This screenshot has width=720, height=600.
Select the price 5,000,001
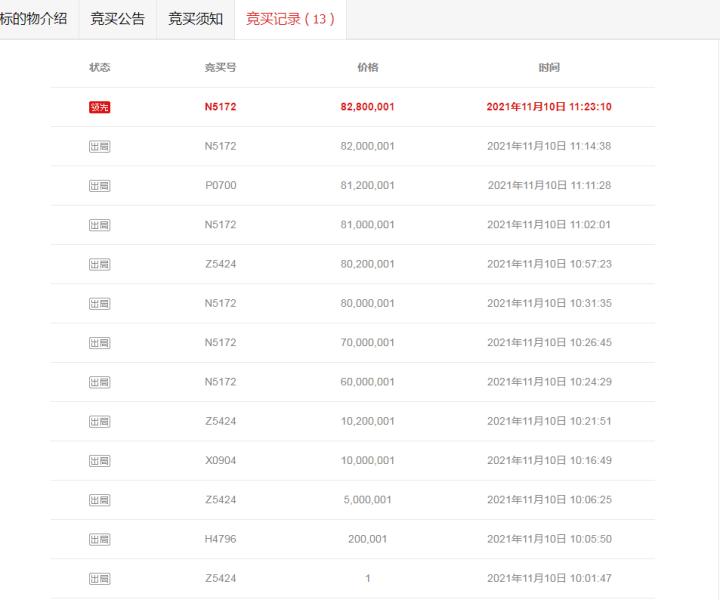tap(367, 500)
